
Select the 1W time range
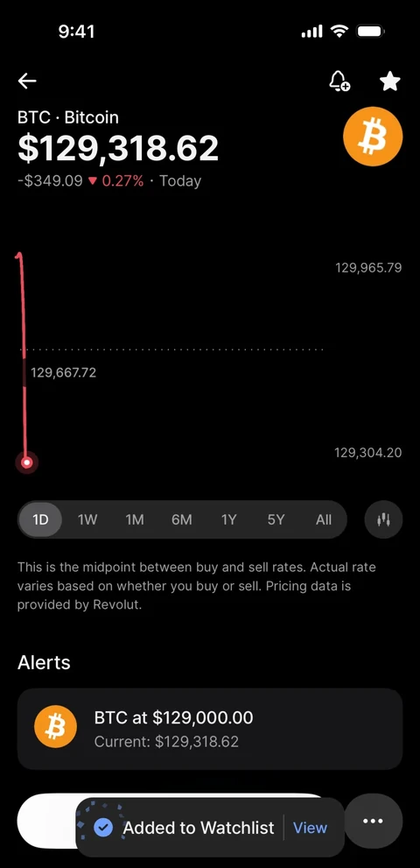[x=87, y=519]
